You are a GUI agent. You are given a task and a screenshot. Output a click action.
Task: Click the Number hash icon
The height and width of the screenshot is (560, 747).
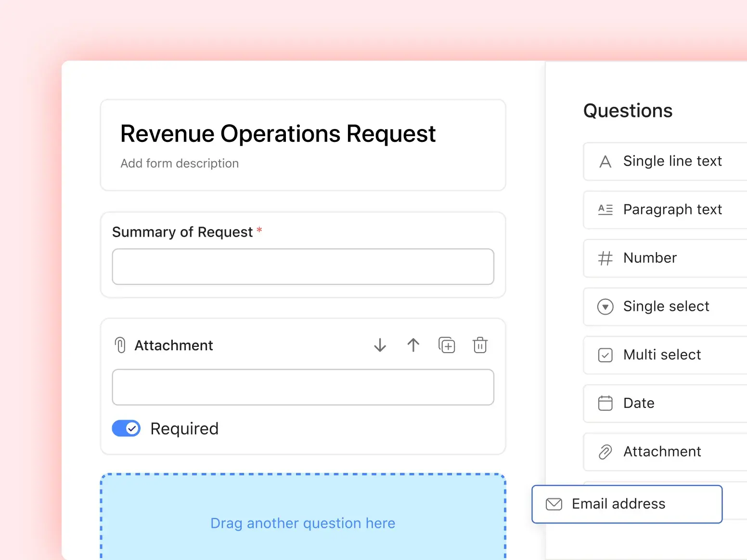[605, 258]
